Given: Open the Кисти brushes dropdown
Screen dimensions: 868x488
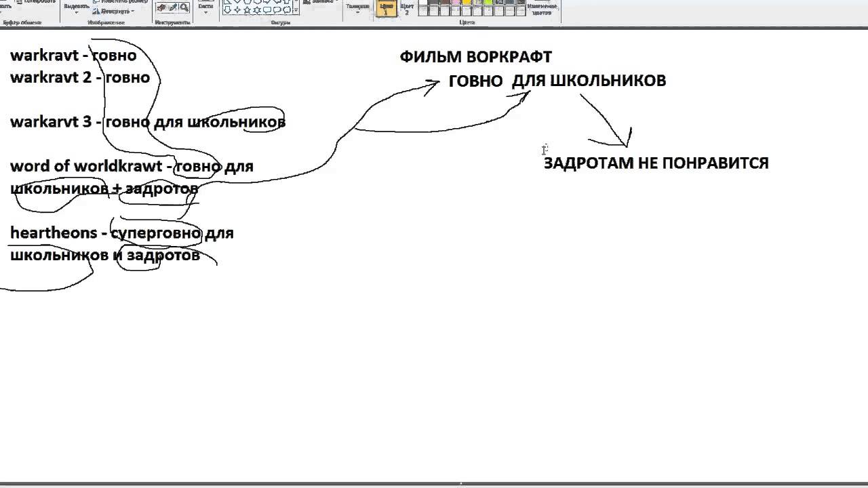Looking at the screenshot, I should (205, 7).
